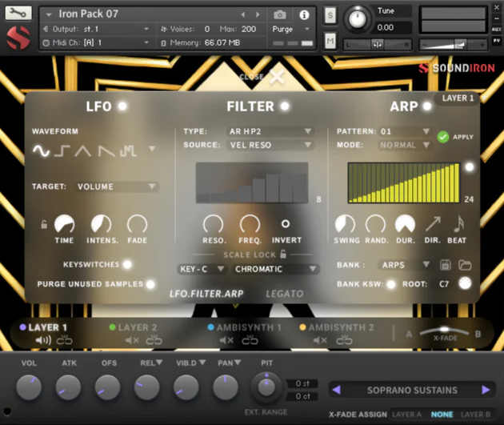Open the filter TYPE dropdown
Image resolution: width=504 pixels, height=425 pixels.
click(270, 131)
